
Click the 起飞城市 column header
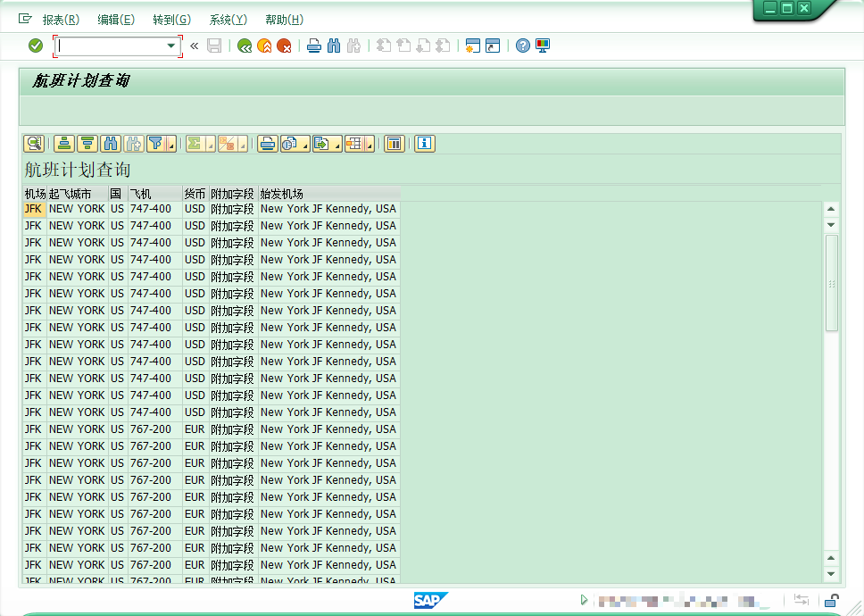click(x=71, y=194)
